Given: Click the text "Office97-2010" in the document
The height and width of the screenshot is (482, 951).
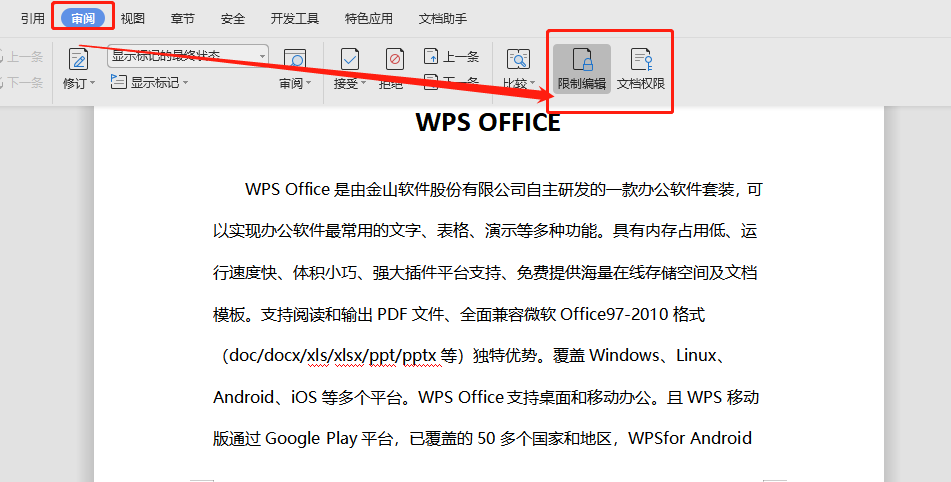Looking at the screenshot, I should click(x=614, y=314).
